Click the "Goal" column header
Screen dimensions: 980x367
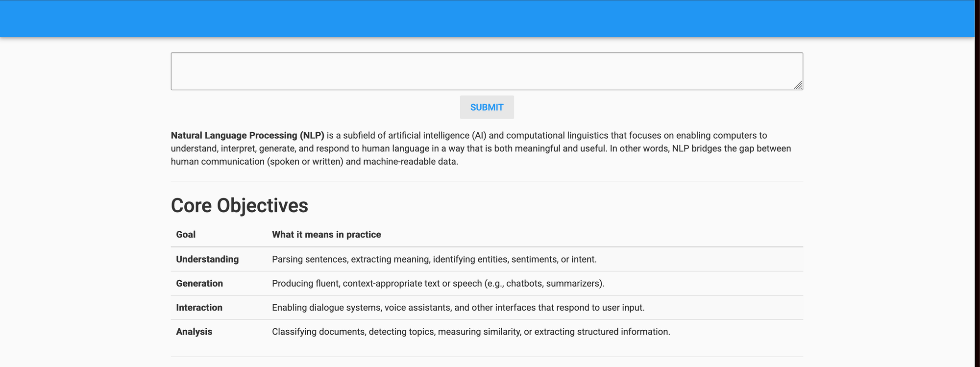(186, 235)
